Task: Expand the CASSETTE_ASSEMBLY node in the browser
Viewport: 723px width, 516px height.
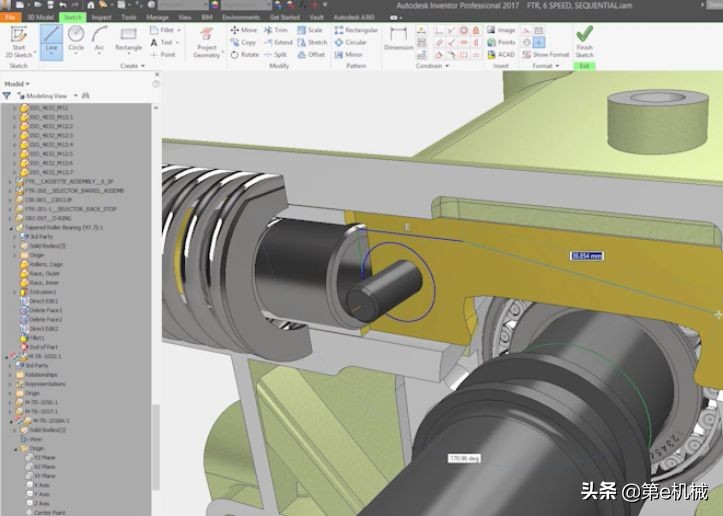Action: pyautogui.click(x=11, y=182)
